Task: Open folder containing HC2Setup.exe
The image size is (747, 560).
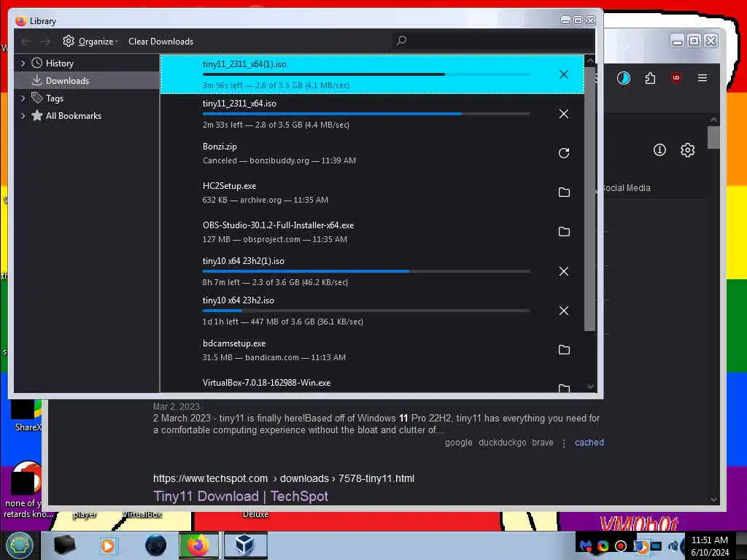Action: [x=564, y=192]
